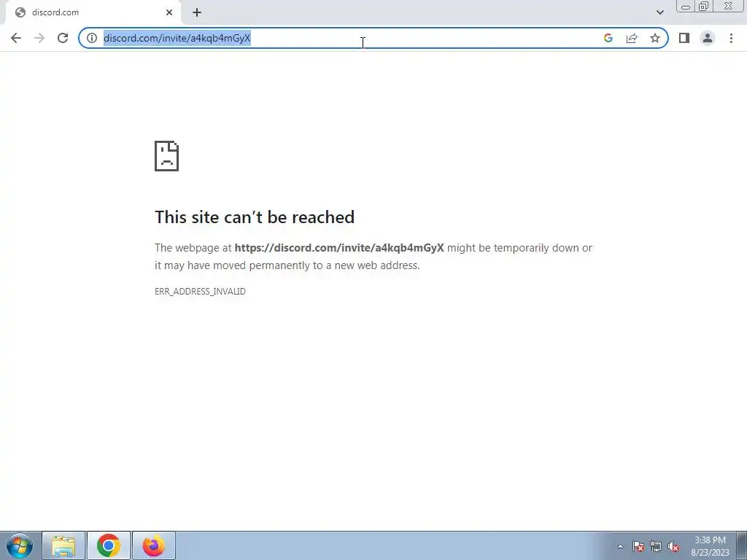Close the discord.com tab
747x560 pixels.
(169, 12)
